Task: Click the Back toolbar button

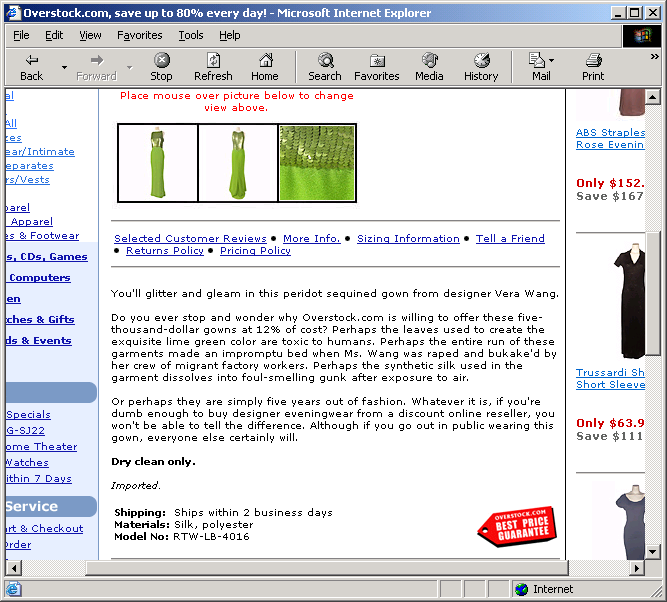Action: tap(32, 67)
